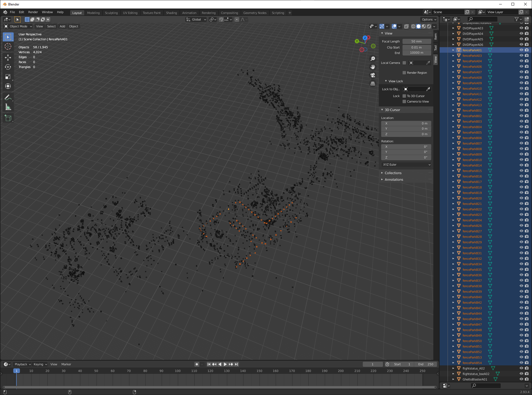Open the viewport Add menu
This screenshot has height=395, width=532.
(62, 26)
